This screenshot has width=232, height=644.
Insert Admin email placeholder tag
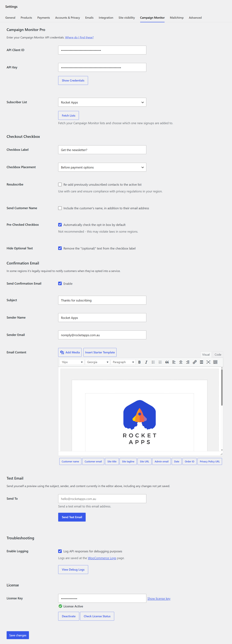pyautogui.click(x=161, y=462)
